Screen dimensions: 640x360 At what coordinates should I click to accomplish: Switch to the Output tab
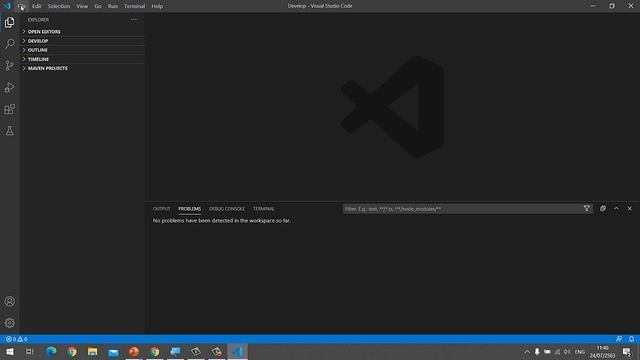tap(161, 209)
